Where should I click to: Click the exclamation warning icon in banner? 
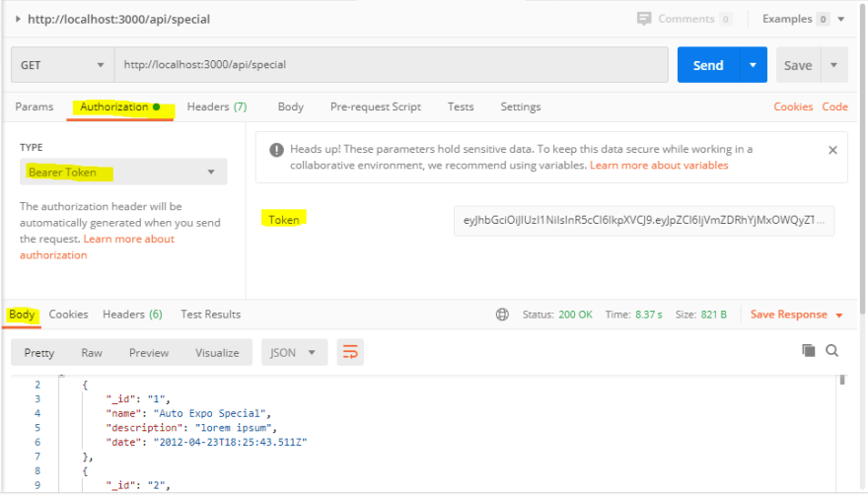(276, 150)
